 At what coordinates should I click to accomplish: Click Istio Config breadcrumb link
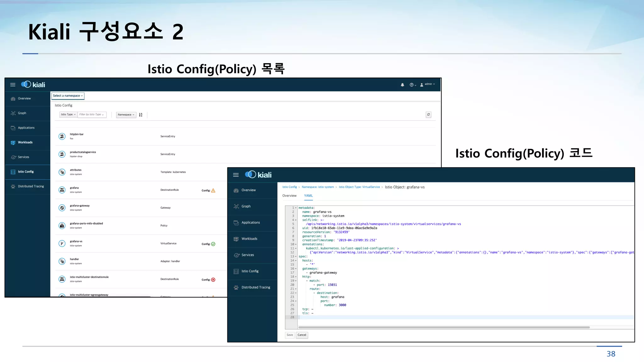coord(290,187)
